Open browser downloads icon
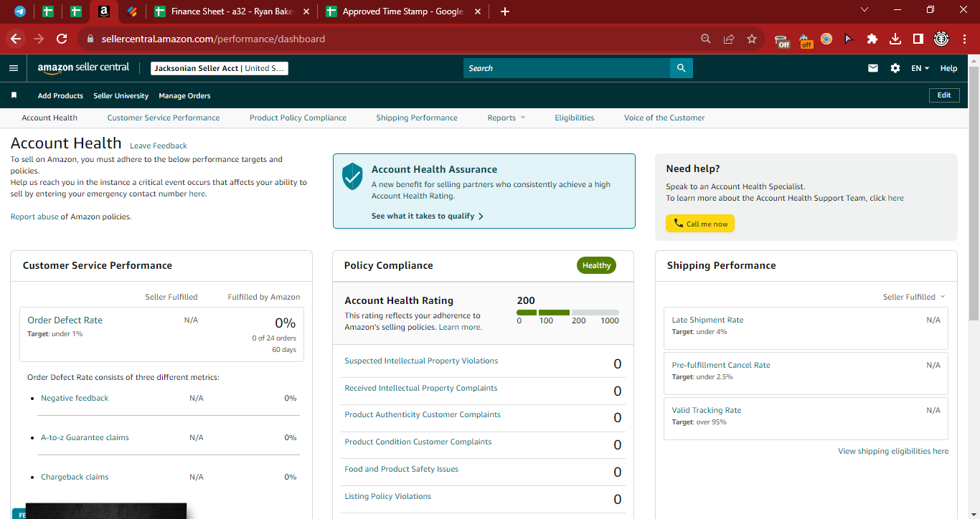This screenshot has height=519, width=980. pyautogui.click(x=895, y=39)
